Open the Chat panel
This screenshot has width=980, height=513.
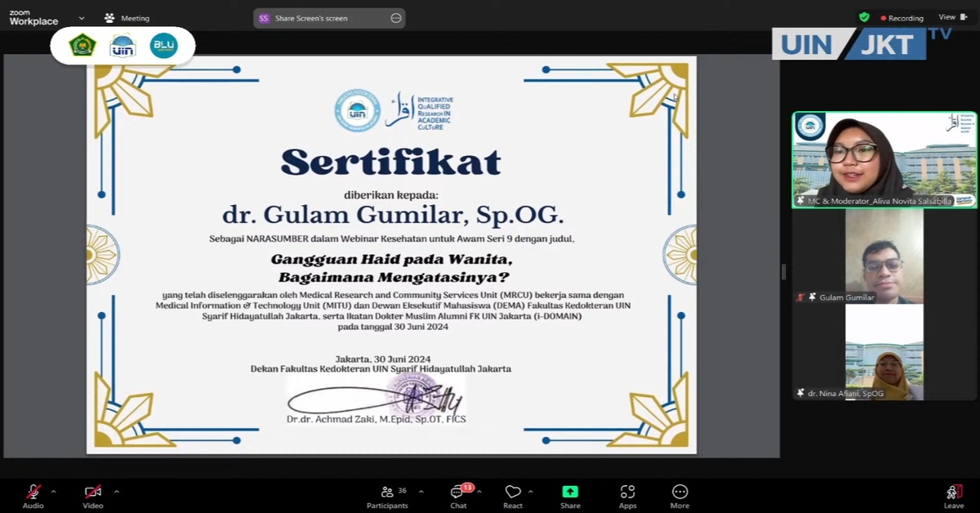[x=458, y=496]
